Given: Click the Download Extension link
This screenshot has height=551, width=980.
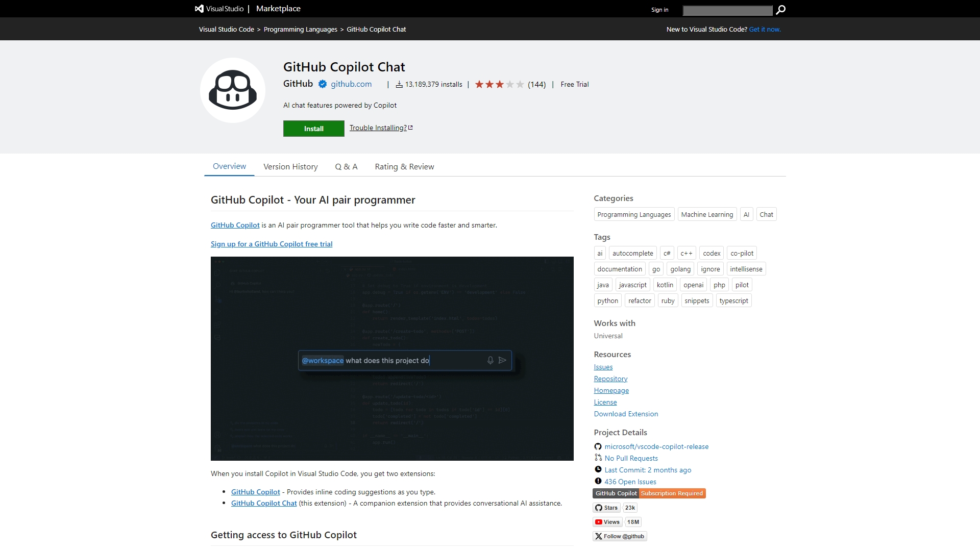Looking at the screenshot, I should pos(626,414).
